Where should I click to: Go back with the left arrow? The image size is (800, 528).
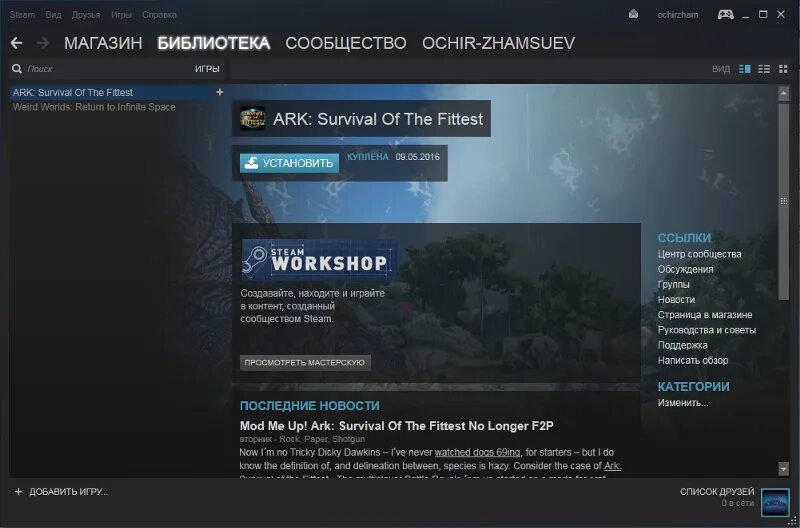(x=16, y=43)
